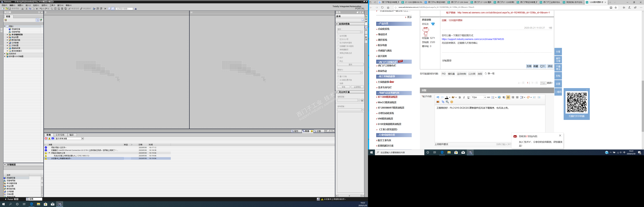Click the search-in-project input field
This screenshot has width=644, height=207.
point(124,9)
